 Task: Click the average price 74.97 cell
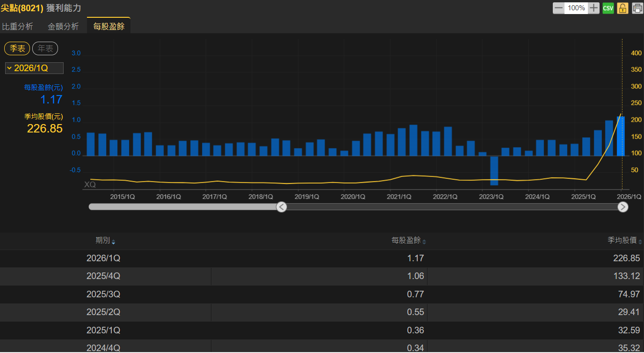pos(629,294)
